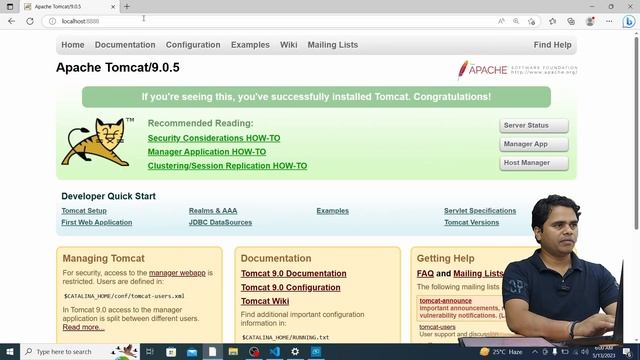The height and width of the screenshot is (360, 640).
Task: Open the tab actions menu icon
Action: click(x=10, y=7)
